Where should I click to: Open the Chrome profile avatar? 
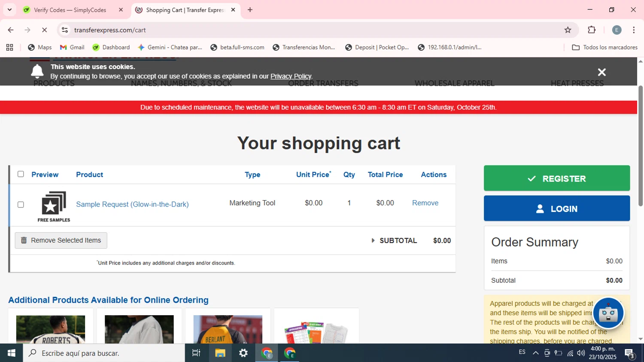pos(617,30)
